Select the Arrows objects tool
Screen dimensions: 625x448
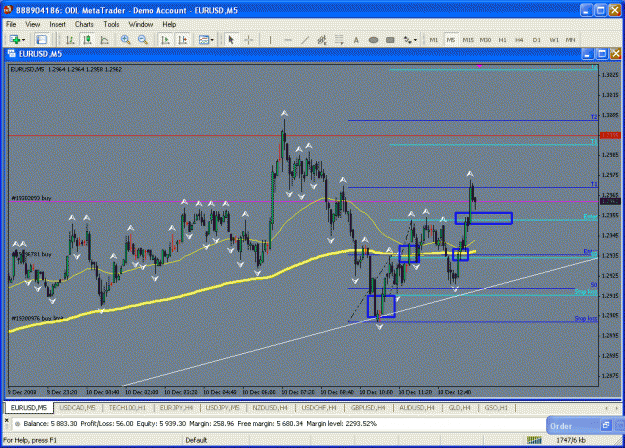click(x=407, y=39)
